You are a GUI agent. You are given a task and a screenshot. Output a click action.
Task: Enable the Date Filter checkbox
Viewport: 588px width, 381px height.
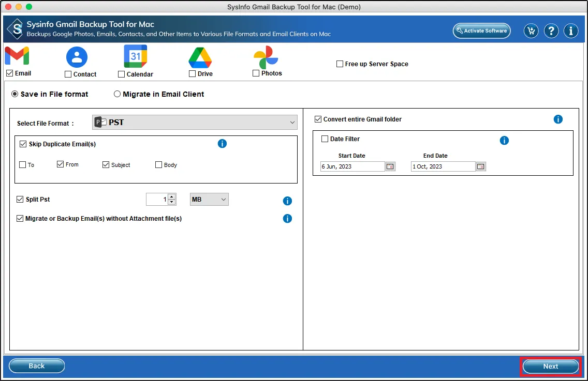click(x=325, y=139)
